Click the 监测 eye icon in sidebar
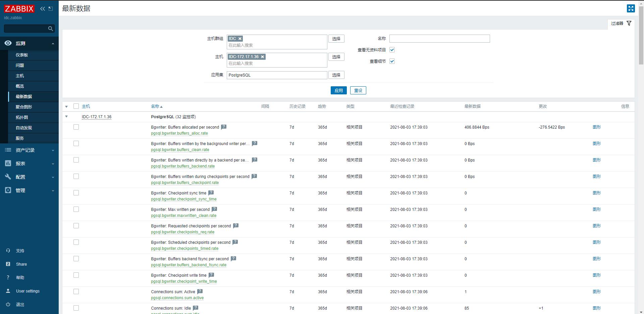Screen dimensions: 644x314 [8, 43]
